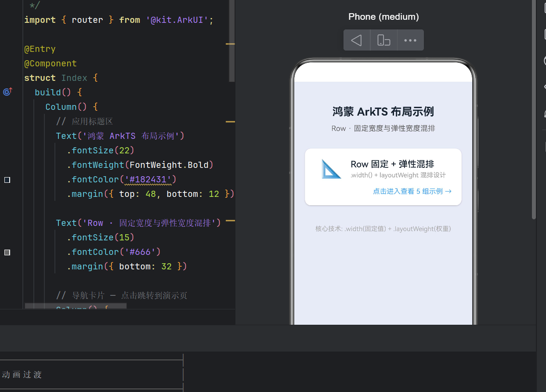The height and width of the screenshot is (392, 546).
Task: Click the '.fontSize(15)' code line
Action: [x=100, y=237]
